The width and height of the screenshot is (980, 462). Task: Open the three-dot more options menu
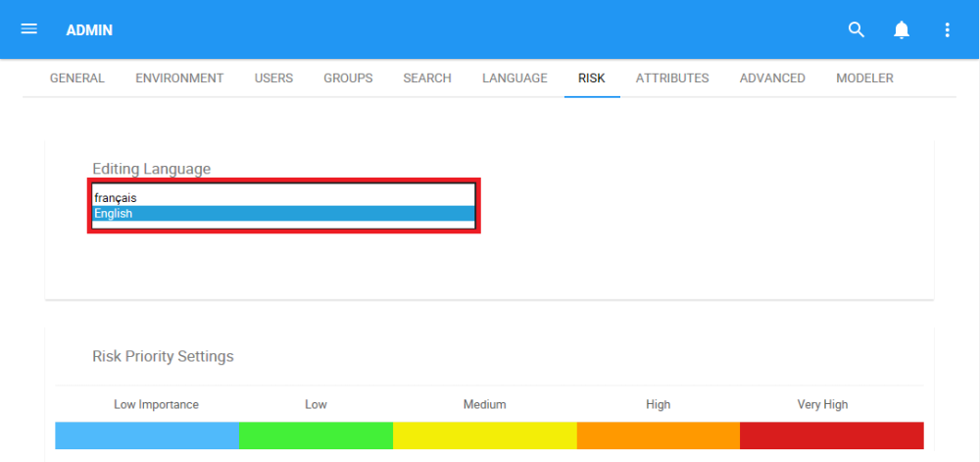948,29
